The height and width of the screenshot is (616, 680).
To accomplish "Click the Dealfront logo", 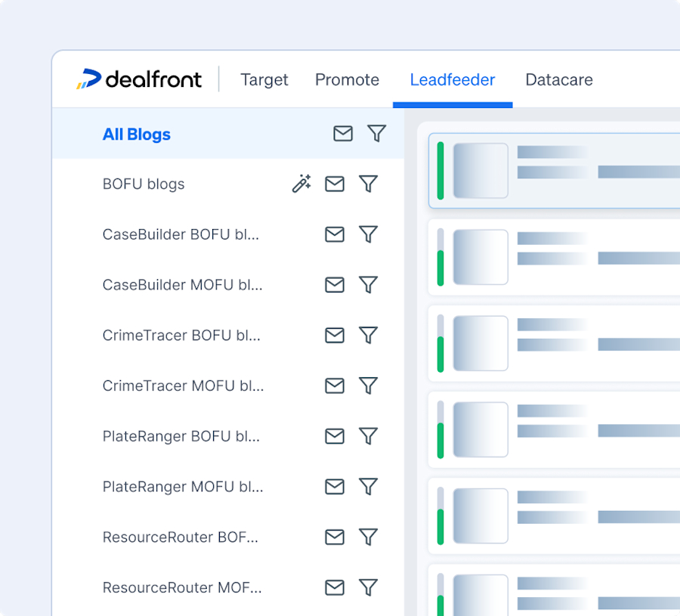I will pos(139,79).
